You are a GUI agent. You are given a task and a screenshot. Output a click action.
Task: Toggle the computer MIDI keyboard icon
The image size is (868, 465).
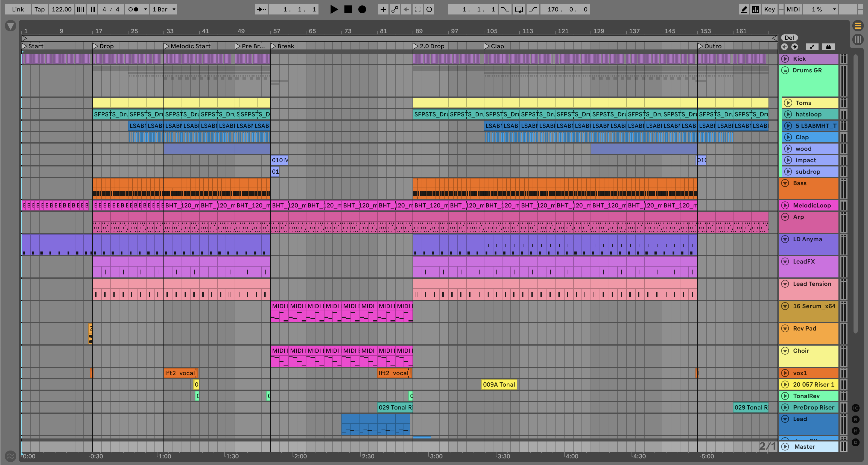point(756,9)
